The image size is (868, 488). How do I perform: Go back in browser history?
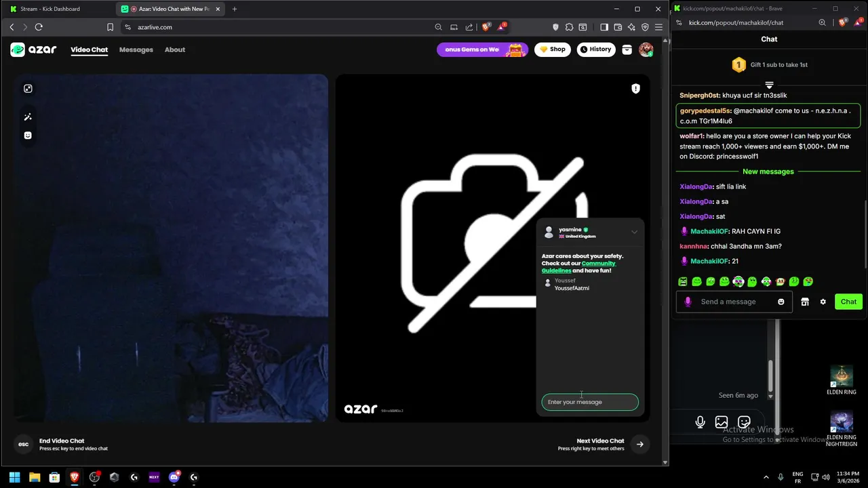(x=12, y=27)
